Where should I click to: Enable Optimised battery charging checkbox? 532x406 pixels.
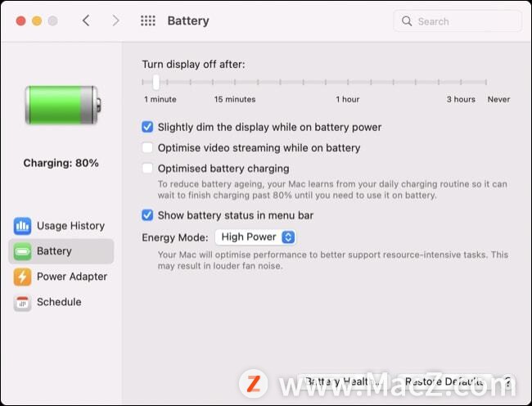pyautogui.click(x=147, y=169)
